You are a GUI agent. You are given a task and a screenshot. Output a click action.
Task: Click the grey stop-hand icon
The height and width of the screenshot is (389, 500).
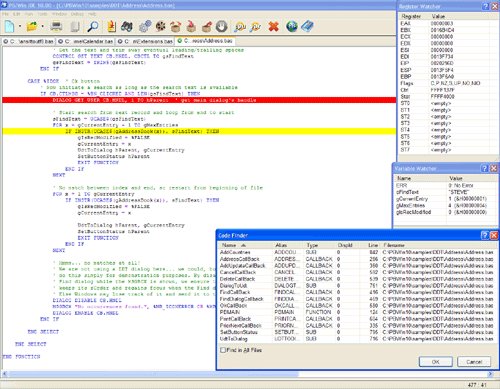click(x=221, y=26)
